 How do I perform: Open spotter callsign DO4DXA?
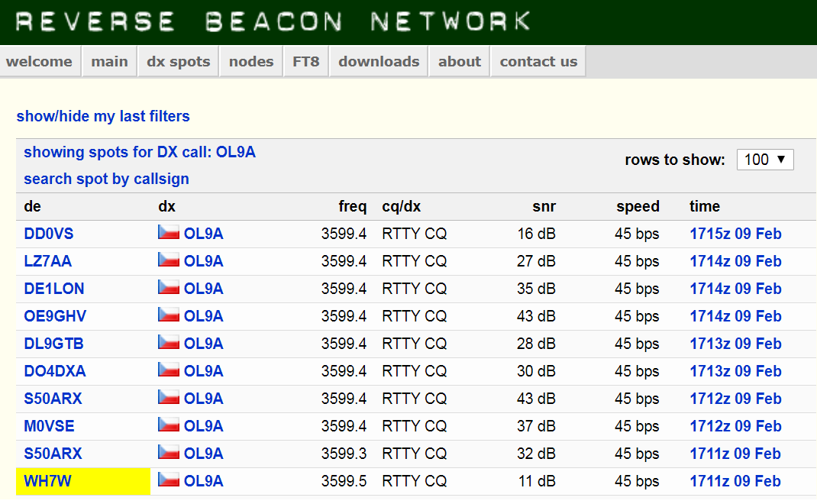click(x=55, y=371)
